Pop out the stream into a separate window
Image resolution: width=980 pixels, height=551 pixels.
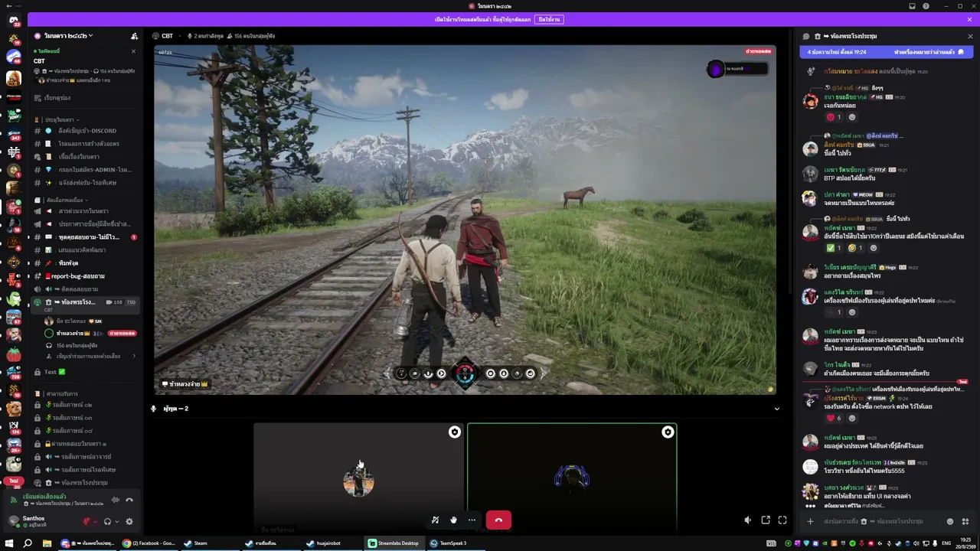(x=766, y=520)
